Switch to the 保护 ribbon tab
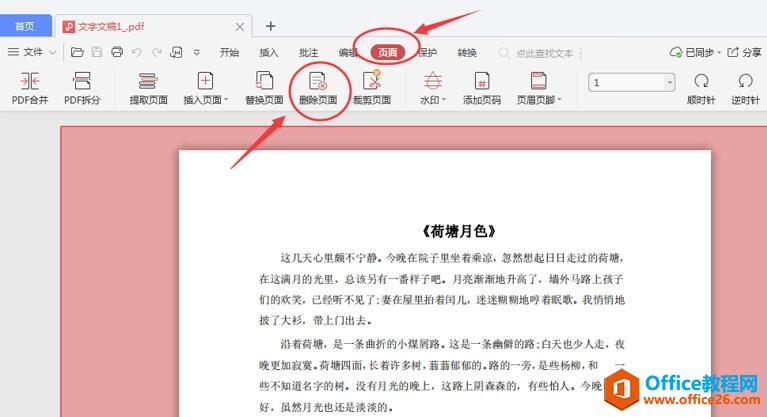This screenshot has height=417, width=767. 428,52
